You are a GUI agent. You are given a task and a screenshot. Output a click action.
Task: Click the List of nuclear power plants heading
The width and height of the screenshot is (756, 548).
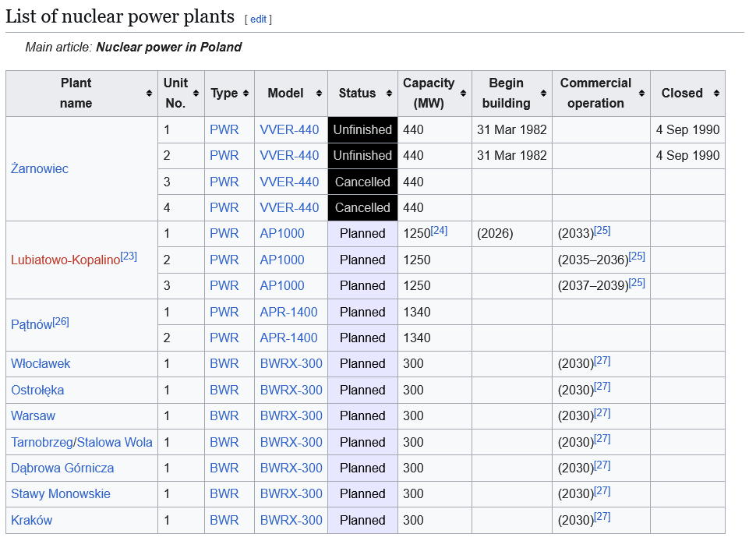click(120, 16)
